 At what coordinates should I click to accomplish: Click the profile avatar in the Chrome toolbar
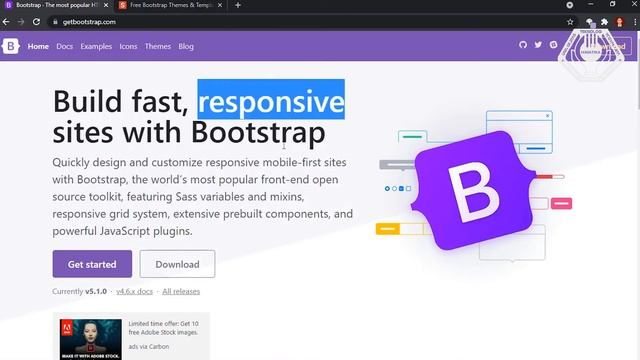point(620,22)
